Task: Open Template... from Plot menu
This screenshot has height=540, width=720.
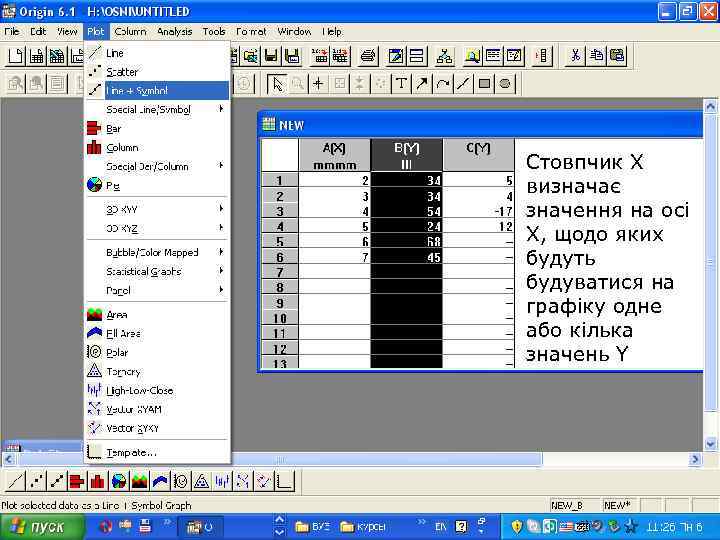Action: pyautogui.click(x=157, y=452)
